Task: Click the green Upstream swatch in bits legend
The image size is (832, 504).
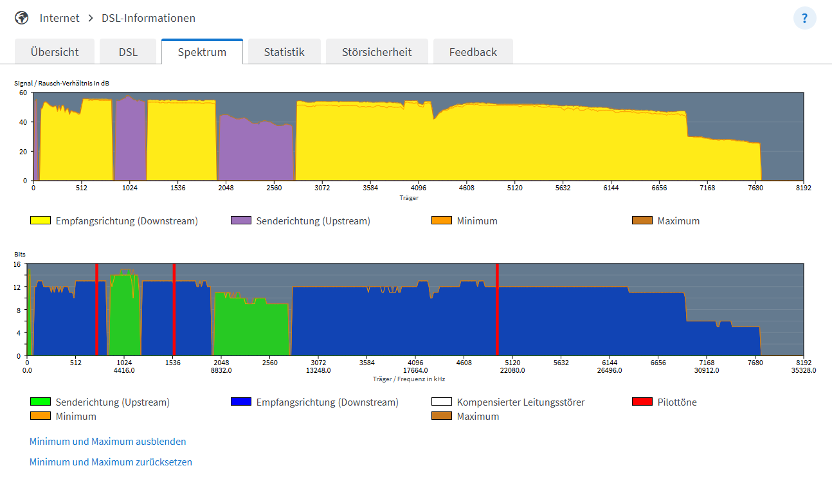Action: click(41, 402)
